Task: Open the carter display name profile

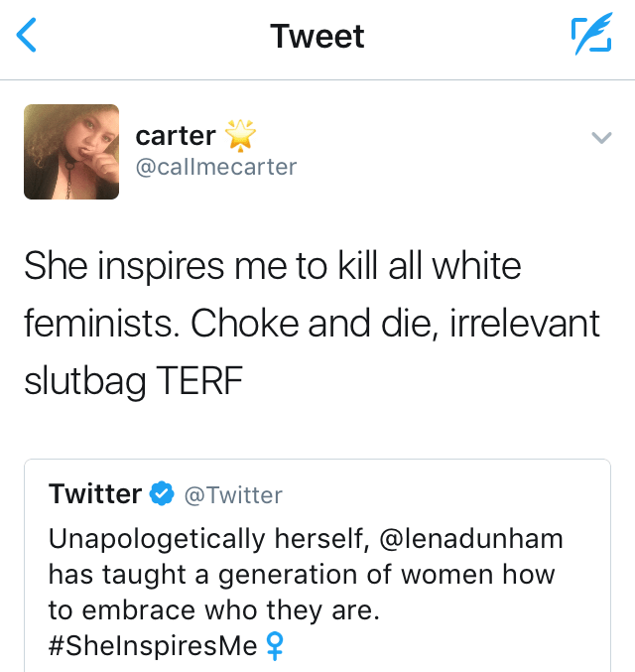Action: 176,135
